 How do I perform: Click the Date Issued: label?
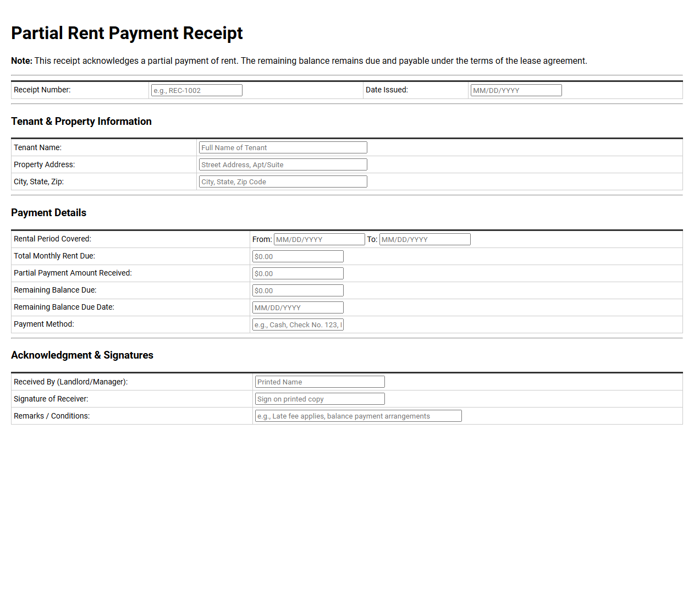(387, 90)
